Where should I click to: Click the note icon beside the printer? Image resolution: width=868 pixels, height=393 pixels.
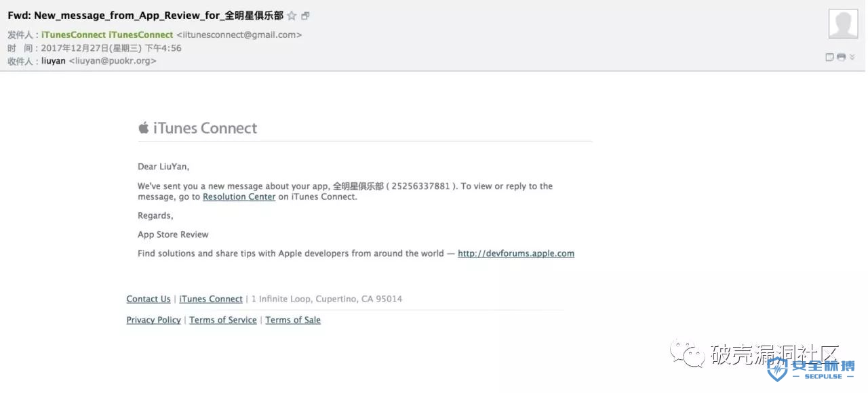[x=829, y=57]
